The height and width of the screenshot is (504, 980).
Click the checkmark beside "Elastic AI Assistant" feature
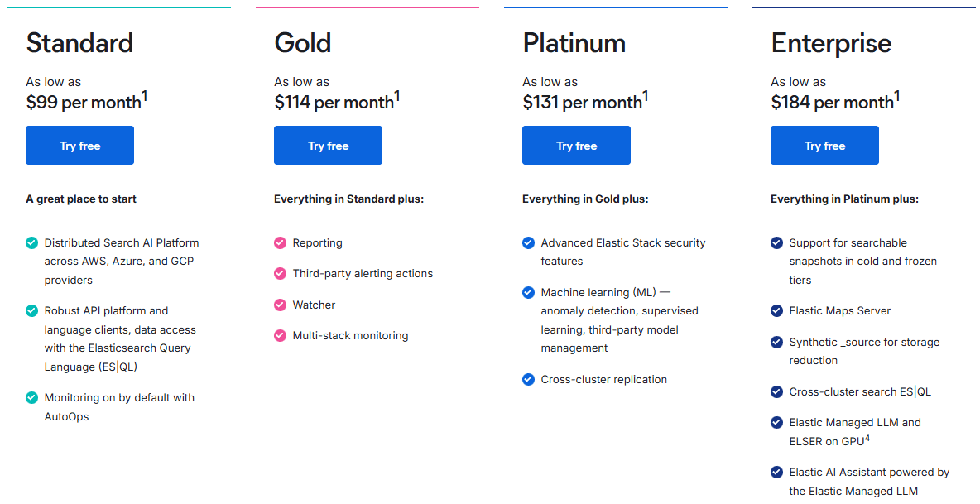(x=776, y=472)
